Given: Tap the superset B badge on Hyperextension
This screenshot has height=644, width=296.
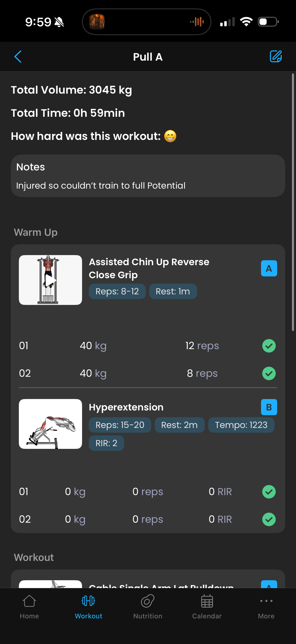Looking at the screenshot, I should pos(269,407).
